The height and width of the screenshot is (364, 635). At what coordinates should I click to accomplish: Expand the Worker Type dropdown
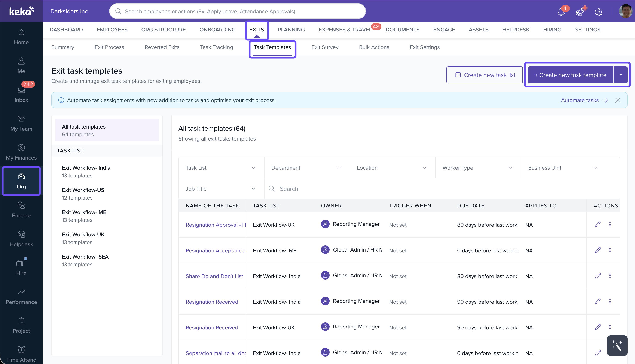click(x=478, y=168)
